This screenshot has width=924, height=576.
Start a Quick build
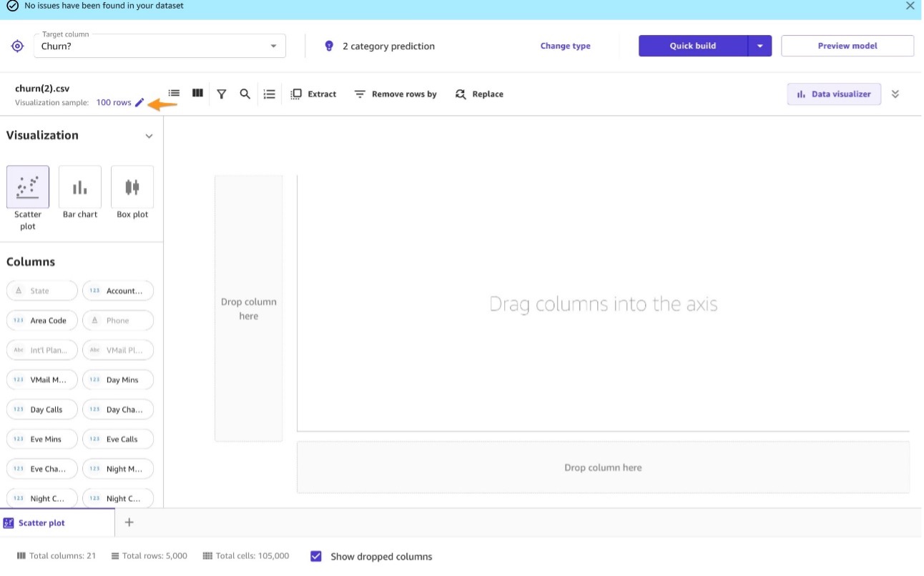[x=693, y=46]
